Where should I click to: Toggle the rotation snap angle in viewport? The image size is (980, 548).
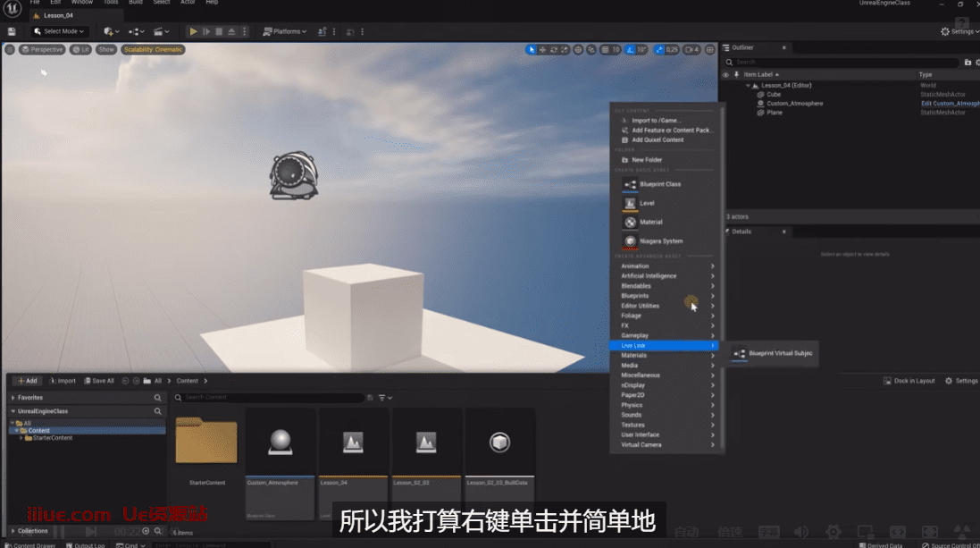pyautogui.click(x=637, y=50)
